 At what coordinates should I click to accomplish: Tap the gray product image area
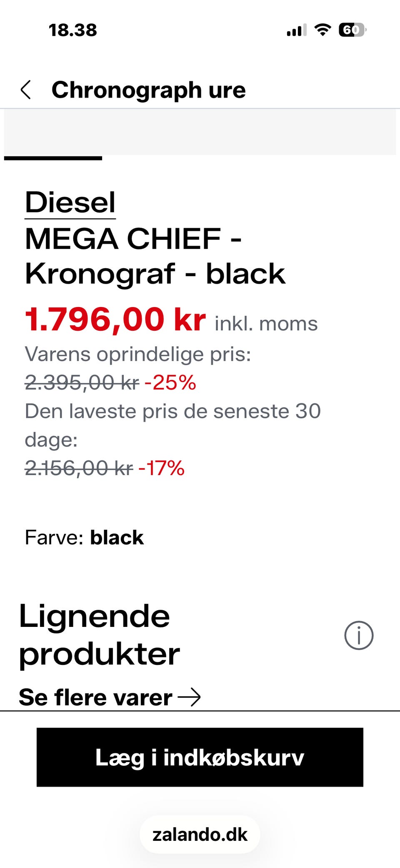click(x=200, y=132)
